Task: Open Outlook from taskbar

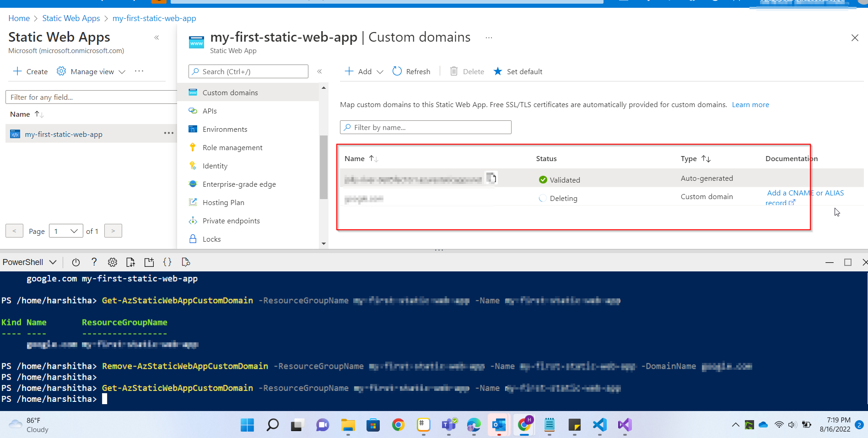Action: click(x=499, y=425)
